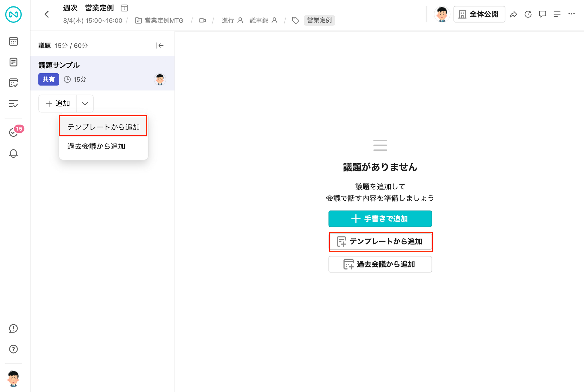Open the calendar icon in sidebar
Viewport: 584px width, 392px height.
(13, 41)
